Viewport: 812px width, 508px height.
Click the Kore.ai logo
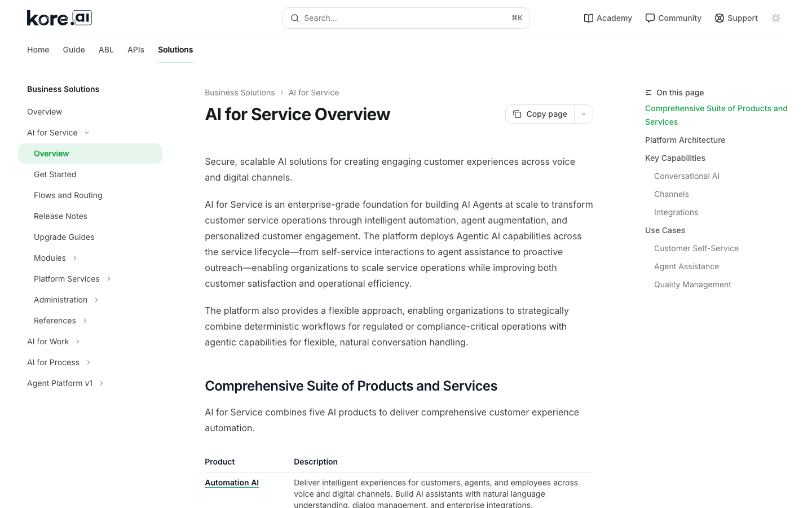click(59, 18)
